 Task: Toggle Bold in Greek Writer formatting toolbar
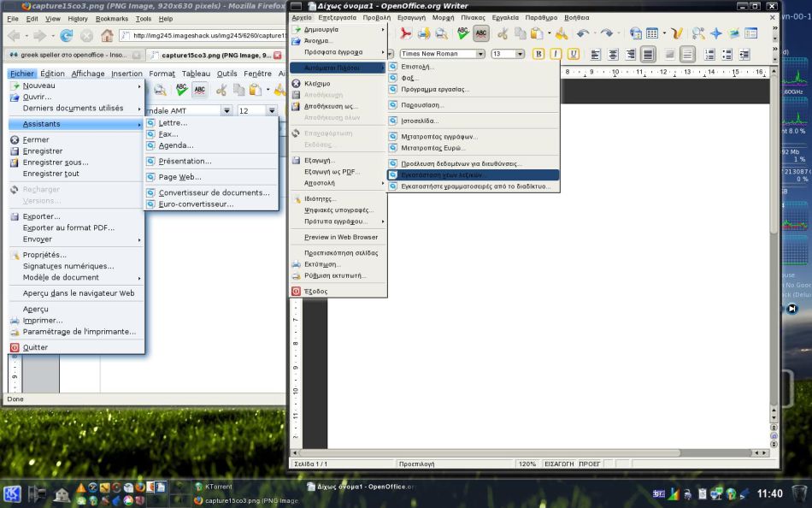538,54
